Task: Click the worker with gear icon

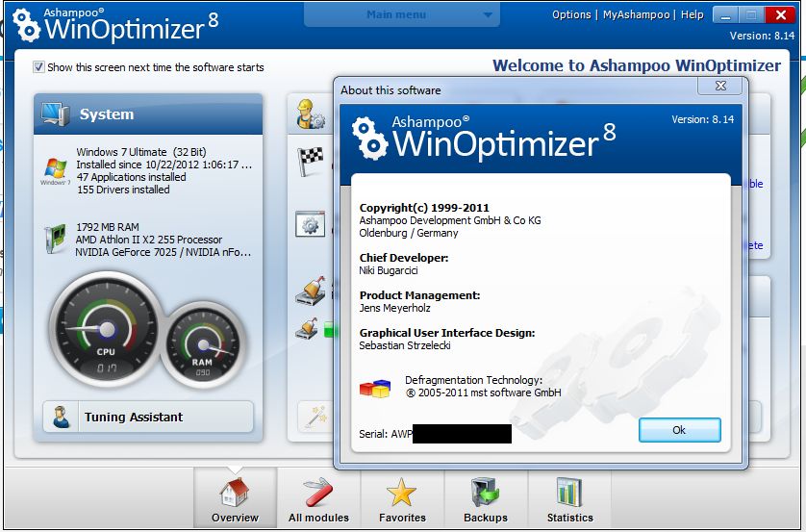Action: pyautogui.click(x=310, y=114)
